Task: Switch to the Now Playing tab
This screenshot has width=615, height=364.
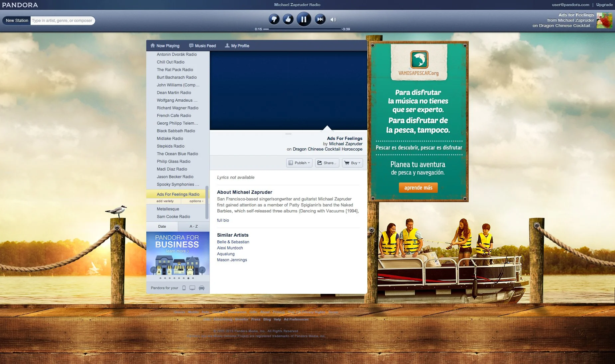Action: [x=165, y=46]
